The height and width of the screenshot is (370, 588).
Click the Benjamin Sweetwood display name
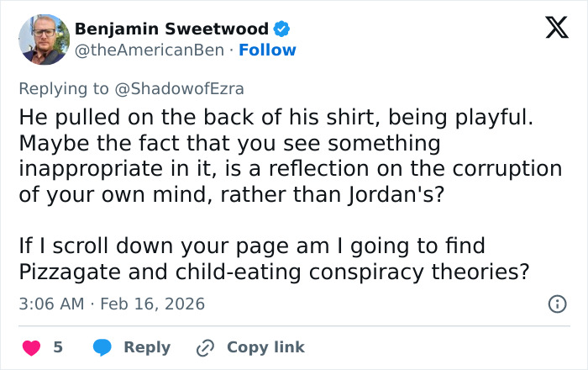click(171, 29)
